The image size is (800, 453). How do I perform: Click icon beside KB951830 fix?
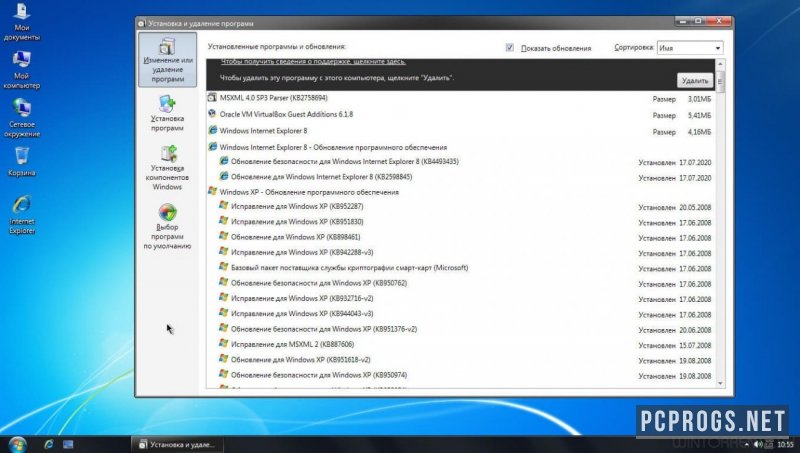pyautogui.click(x=223, y=221)
